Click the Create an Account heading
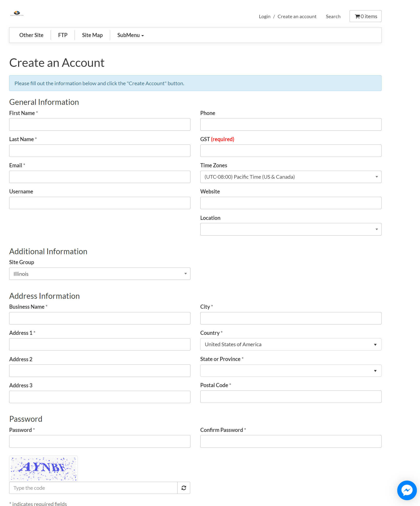 coord(57,63)
